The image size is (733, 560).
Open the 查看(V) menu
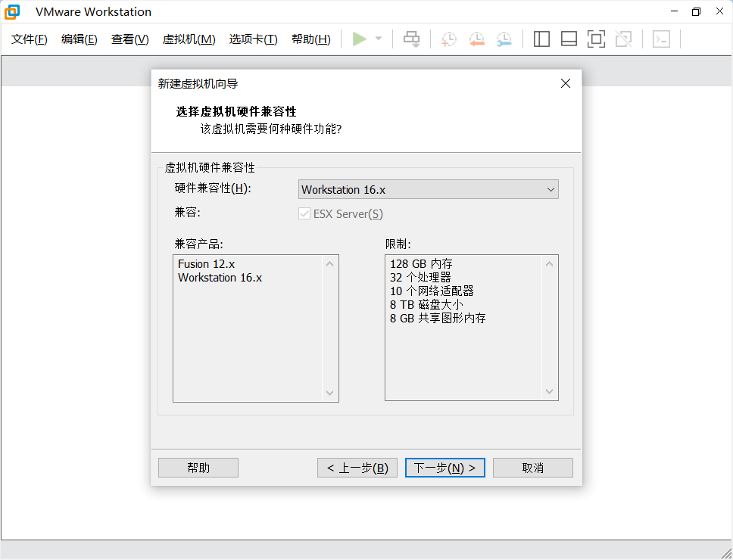click(130, 39)
